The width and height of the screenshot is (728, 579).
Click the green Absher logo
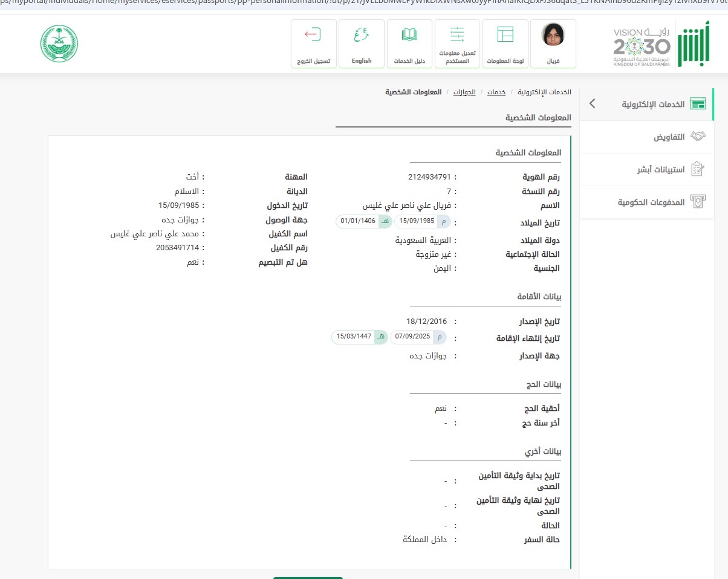pos(691,46)
